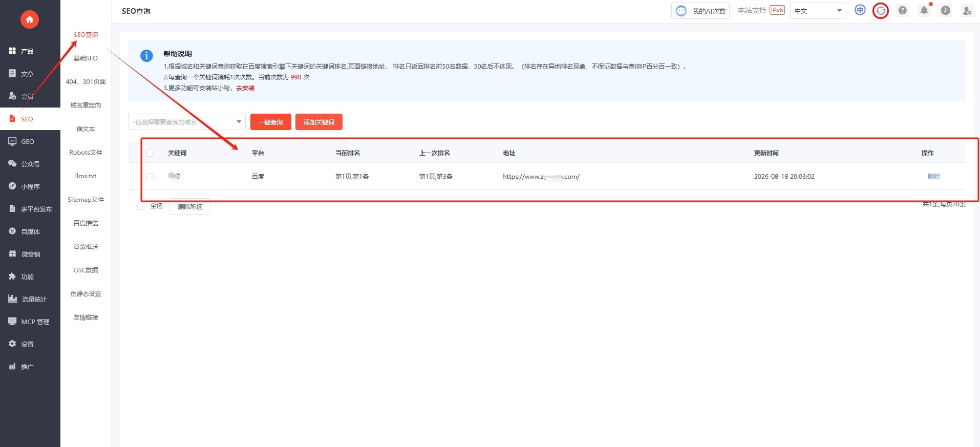Open the Robots文件 submenu item
Screen dimensions: 980x447
tap(86, 153)
